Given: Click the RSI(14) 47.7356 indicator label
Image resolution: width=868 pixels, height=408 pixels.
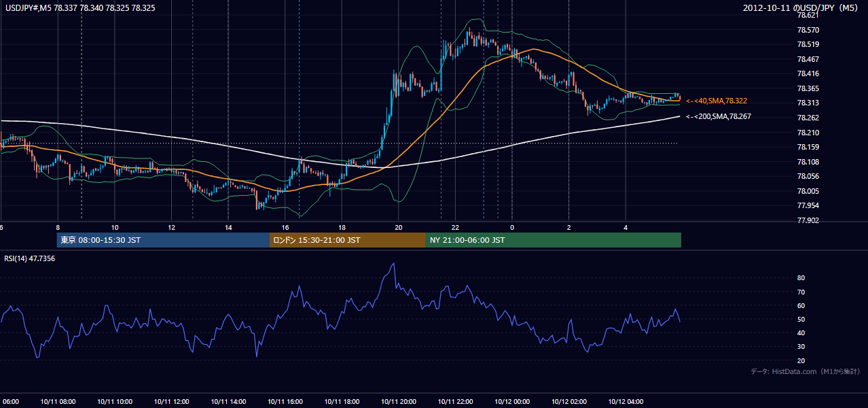Looking at the screenshot, I should (30, 258).
